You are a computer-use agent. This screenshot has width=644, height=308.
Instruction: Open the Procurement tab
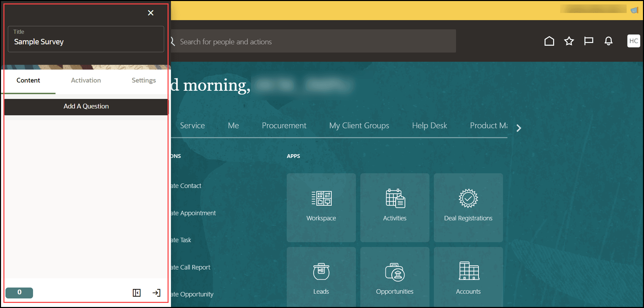[284, 126]
